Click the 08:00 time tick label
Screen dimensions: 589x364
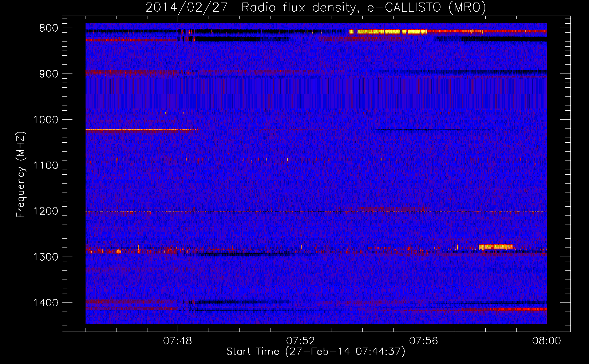click(x=547, y=341)
